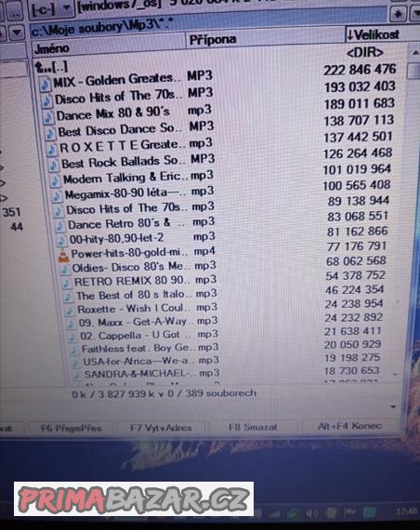Image resolution: width=420 pixels, height=530 pixels.
Task: Click icon of Disco Hits file sized 89 138 944
Action: [x=59, y=211]
